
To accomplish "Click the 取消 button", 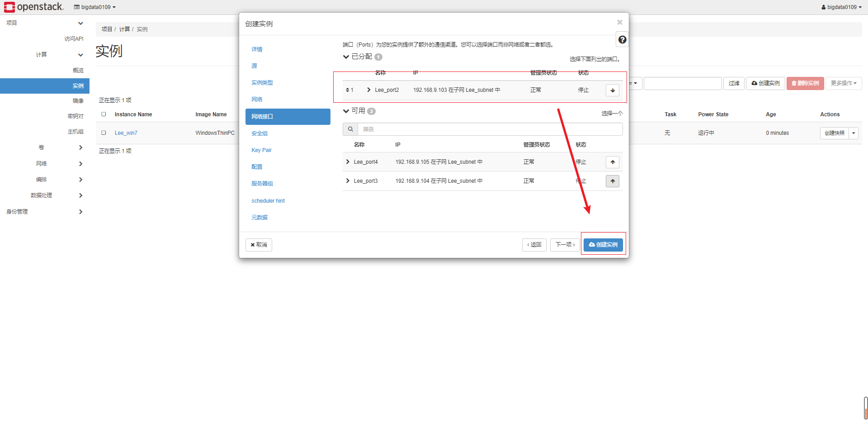I will click(x=259, y=245).
